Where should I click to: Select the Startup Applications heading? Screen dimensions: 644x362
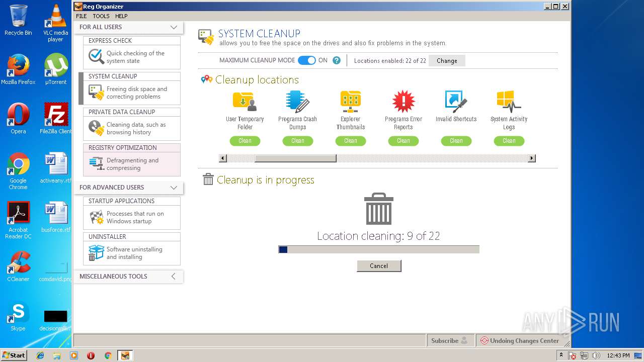click(121, 201)
